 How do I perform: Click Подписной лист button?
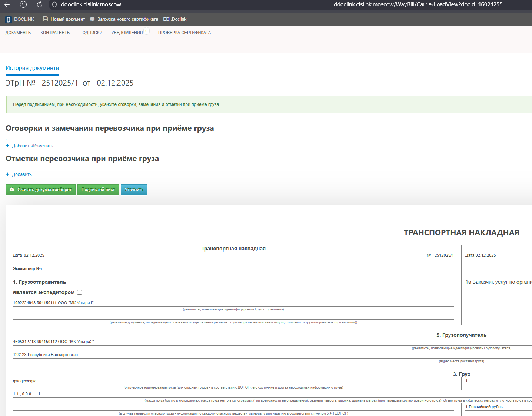pos(98,190)
